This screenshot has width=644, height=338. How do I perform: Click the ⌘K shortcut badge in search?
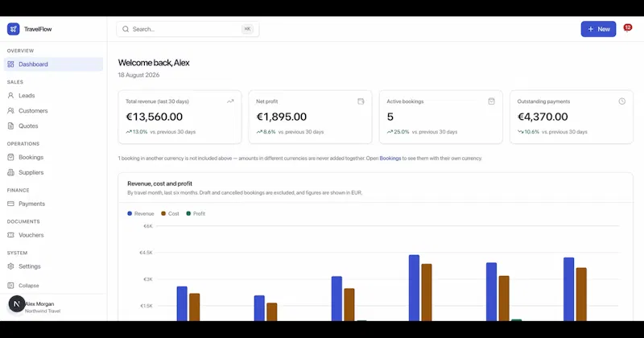point(247,29)
